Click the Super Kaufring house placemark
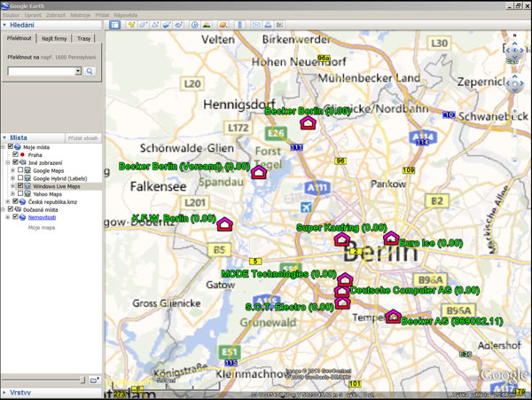 tap(342, 239)
